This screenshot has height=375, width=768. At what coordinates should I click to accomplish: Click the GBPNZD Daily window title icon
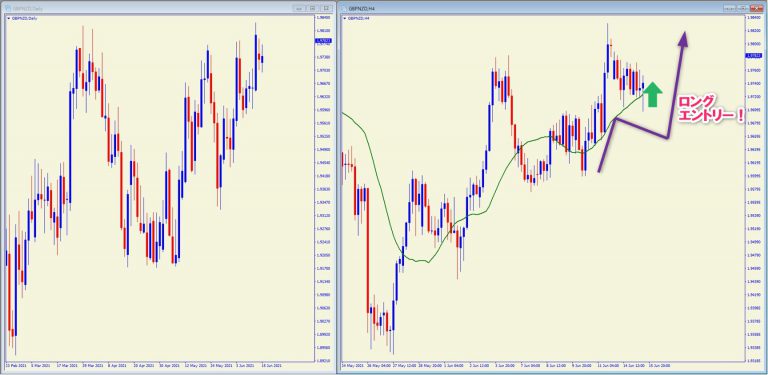click(x=8, y=8)
